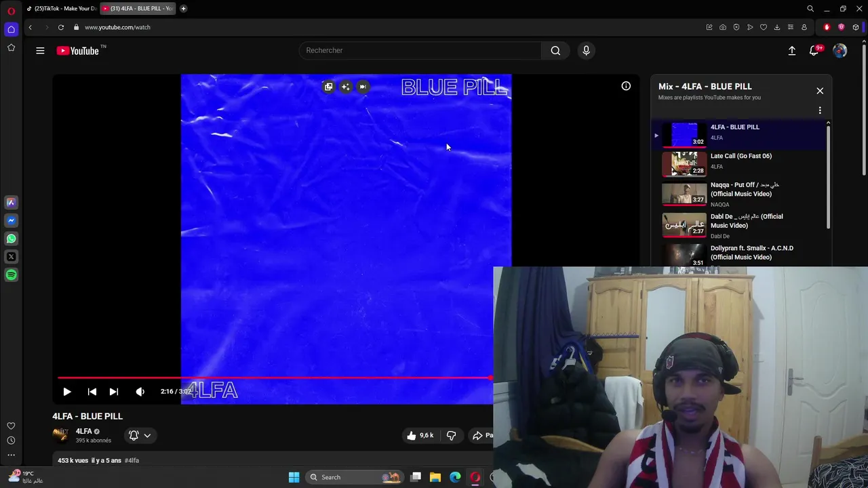Close the Mix playlist panel
Viewport: 868px width, 488px height.
[820, 91]
